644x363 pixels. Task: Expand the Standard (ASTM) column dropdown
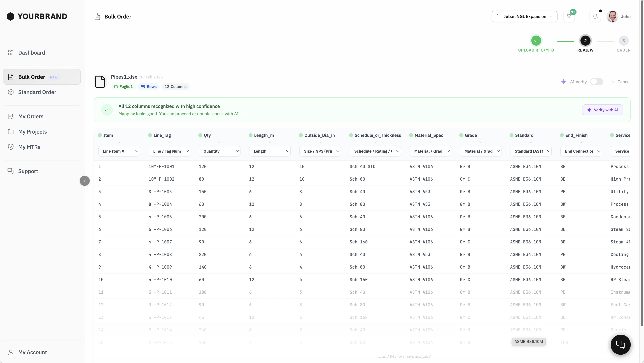[x=531, y=151]
